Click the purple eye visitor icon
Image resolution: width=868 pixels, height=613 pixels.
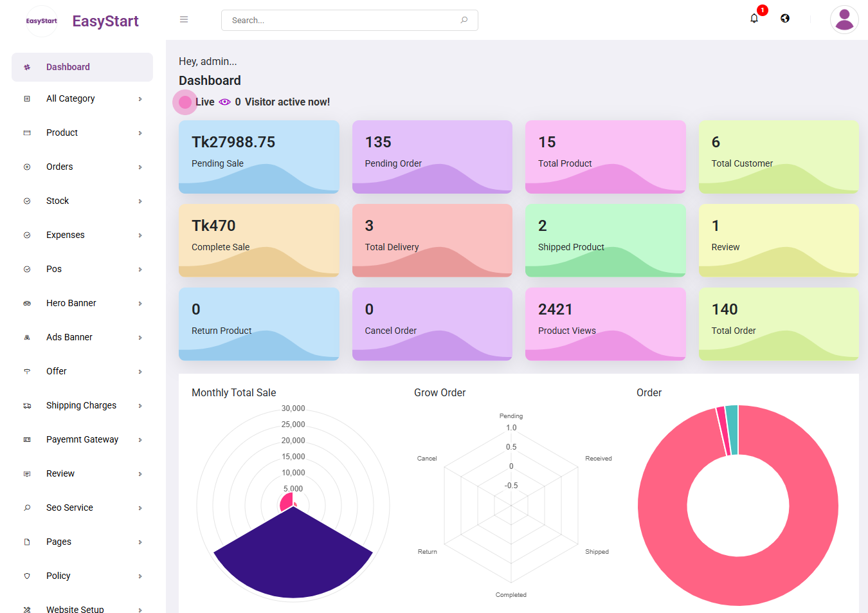(x=224, y=102)
